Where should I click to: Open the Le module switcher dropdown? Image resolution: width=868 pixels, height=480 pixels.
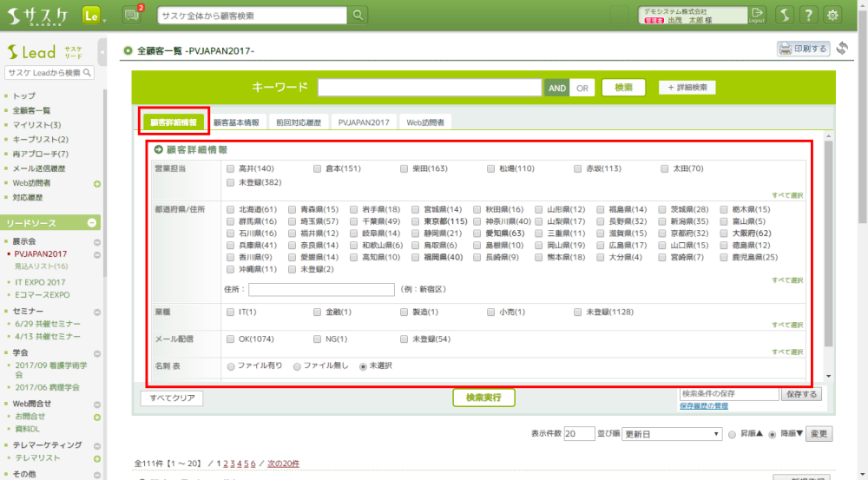tap(94, 16)
